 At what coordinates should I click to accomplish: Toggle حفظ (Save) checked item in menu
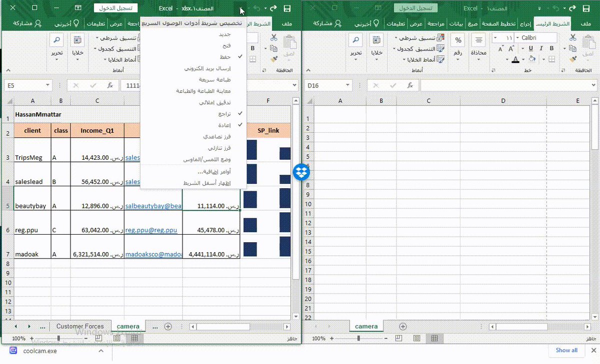pyautogui.click(x=193, y=57)
